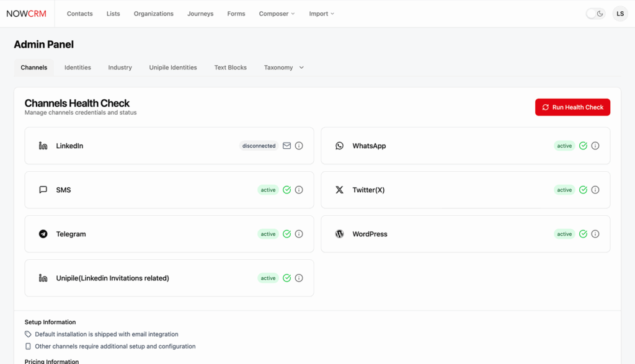Open the Import dropdown menu
Viewport: 635px width, 364px height.
321,14
